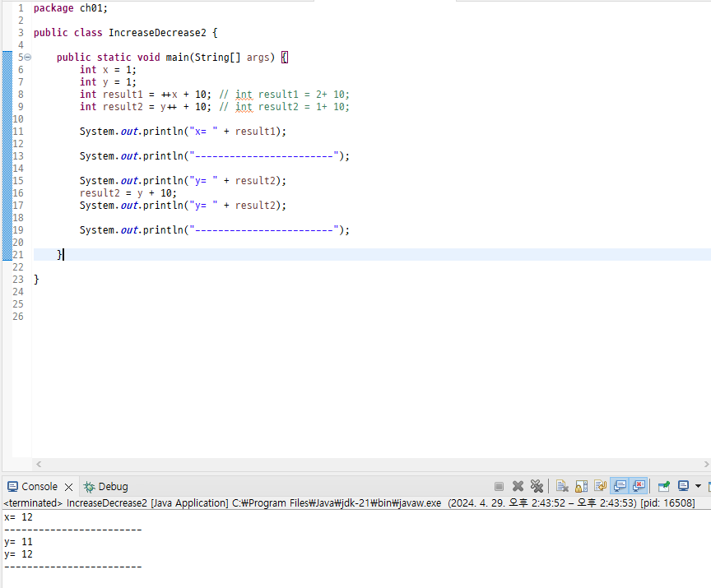Click the Terminate stop icon in console toolbar
Screen dimensions: 711x588
tap(499, 487)
